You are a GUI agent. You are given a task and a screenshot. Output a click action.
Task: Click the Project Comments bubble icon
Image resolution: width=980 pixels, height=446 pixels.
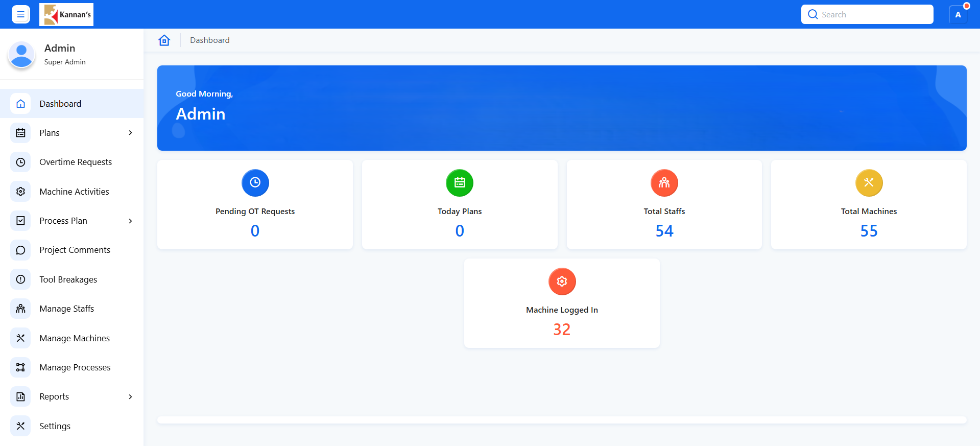click(20, 250)
